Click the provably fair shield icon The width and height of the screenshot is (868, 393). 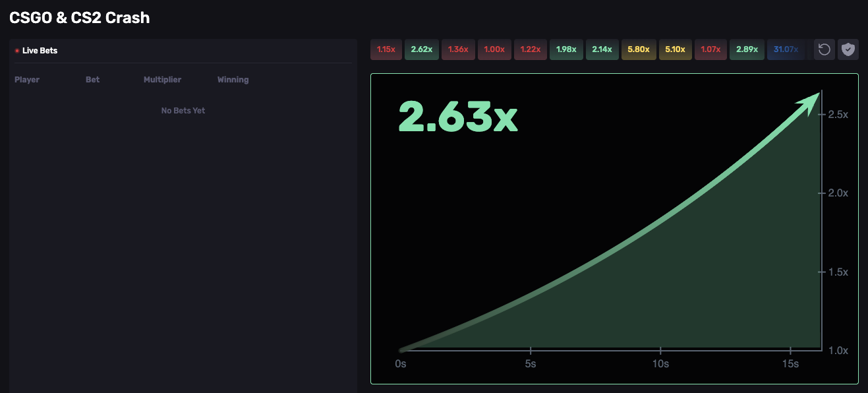848,49
